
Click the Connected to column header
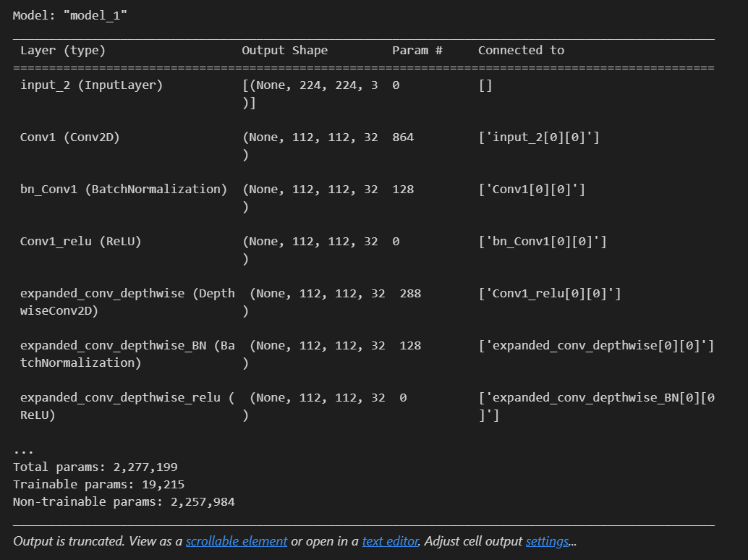click(x=521, y=50)
